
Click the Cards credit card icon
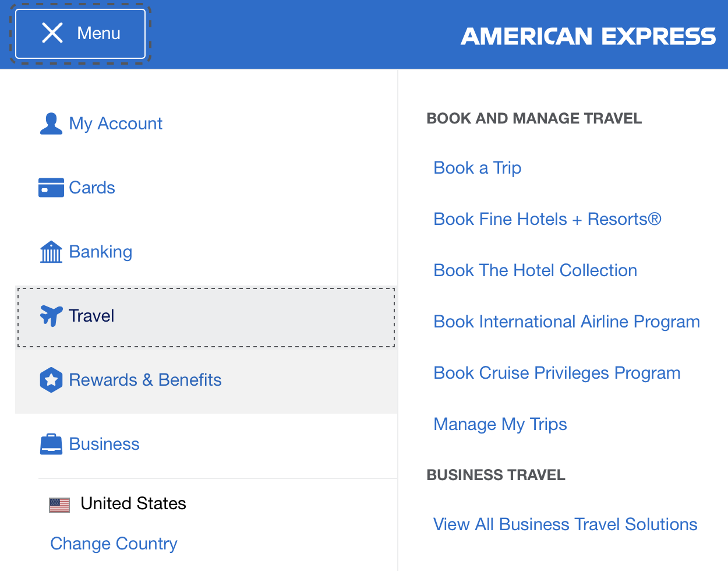(51, 187)
